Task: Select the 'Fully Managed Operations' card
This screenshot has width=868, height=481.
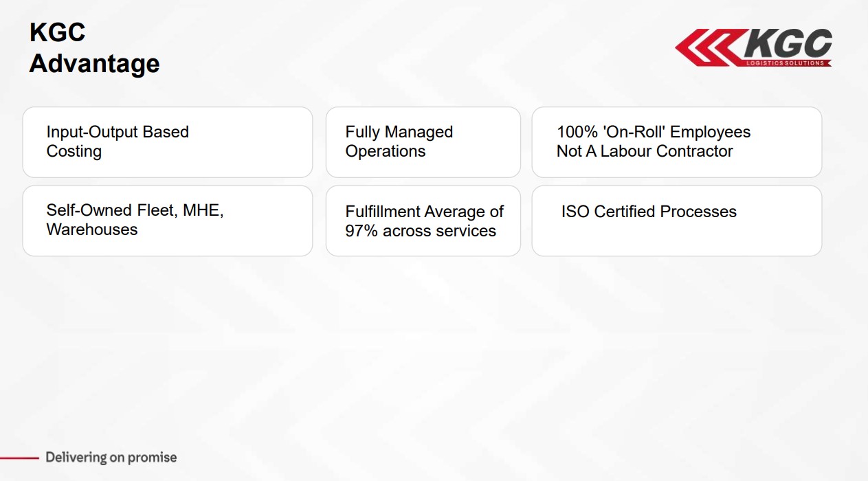Action: pos(423,142)
